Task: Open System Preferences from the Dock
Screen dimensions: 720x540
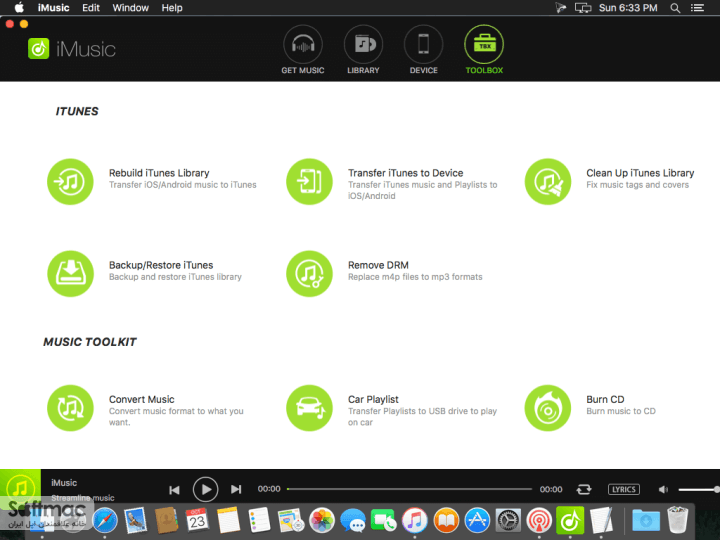Action: [x=508, y=521]
